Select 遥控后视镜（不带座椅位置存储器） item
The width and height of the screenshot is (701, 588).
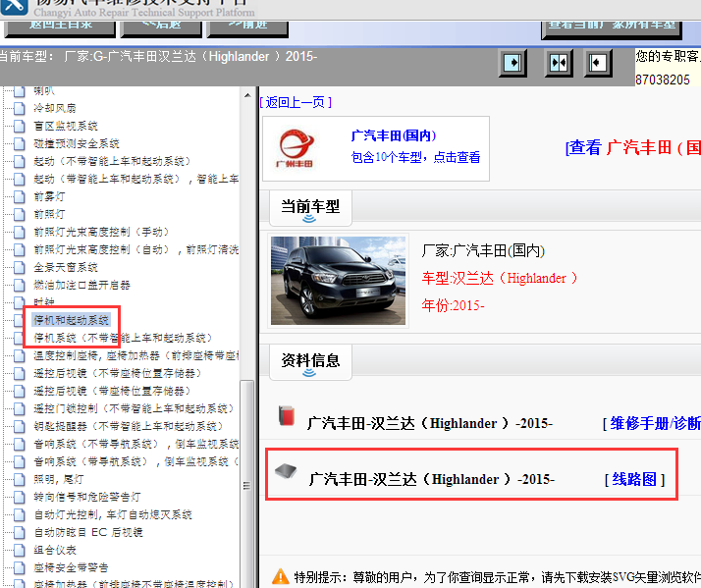118,373
